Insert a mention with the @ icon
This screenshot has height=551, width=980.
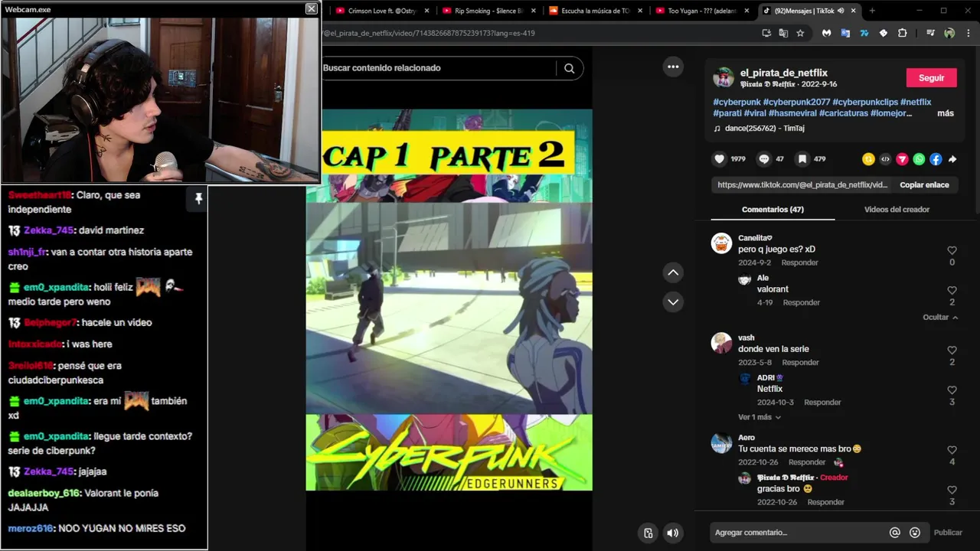pyautogui.click(x=894, y=533)
